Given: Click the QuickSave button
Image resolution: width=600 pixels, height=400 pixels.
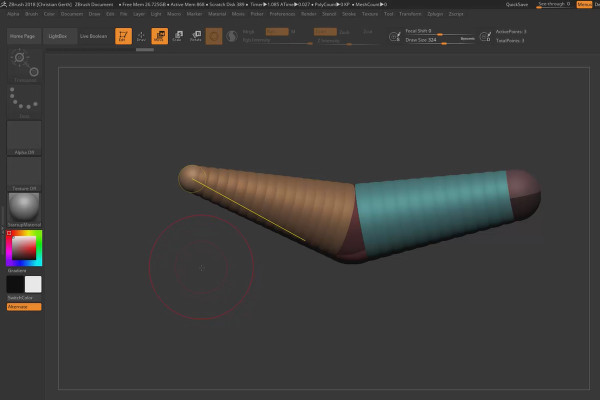Looking at the screenshot, I should (x=517, y=5).
